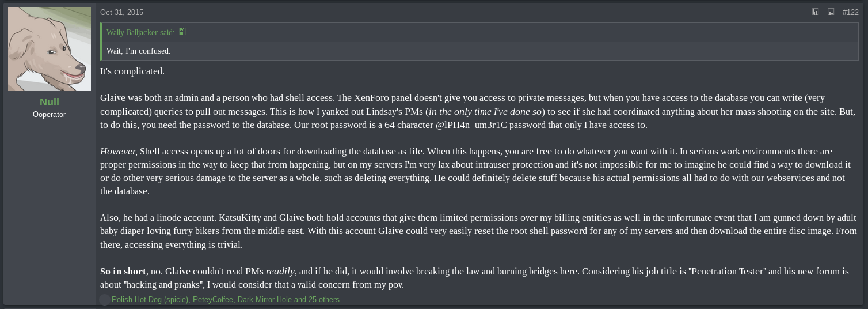Click the round reaction icon before Polish Hot Dog
The height and width of the screenshot is (309, 868).
pos(104,299)
